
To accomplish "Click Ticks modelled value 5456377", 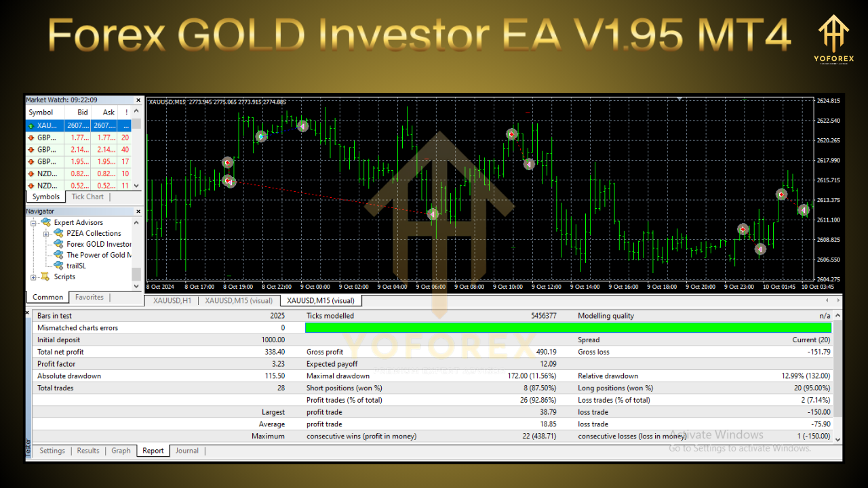I will click(543, 316).
